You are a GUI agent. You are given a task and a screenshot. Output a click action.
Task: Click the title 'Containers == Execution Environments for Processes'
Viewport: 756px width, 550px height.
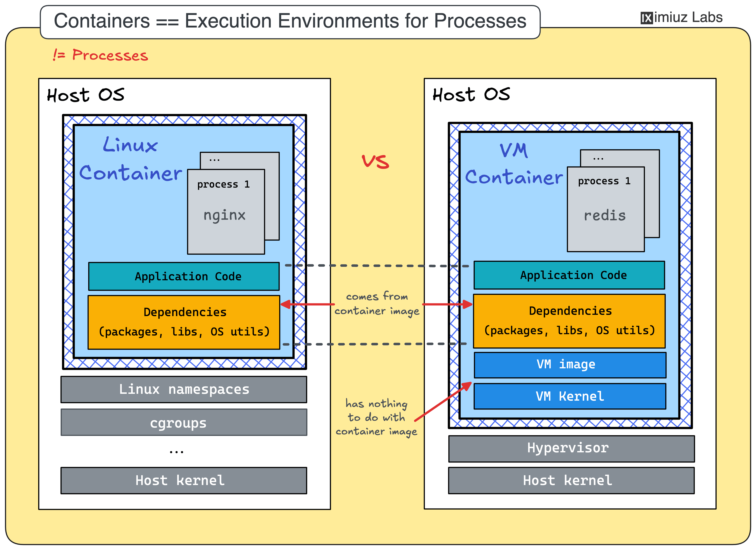point(290,21)
